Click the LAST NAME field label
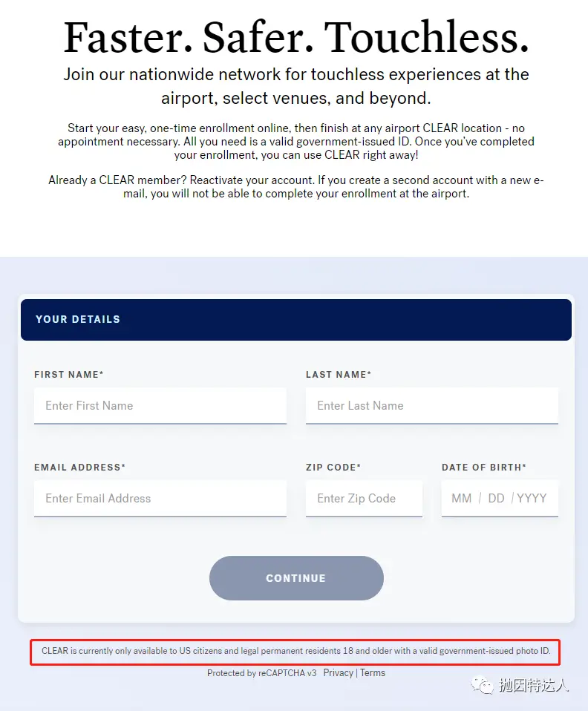588x711 pixels. tap(339, 375)
